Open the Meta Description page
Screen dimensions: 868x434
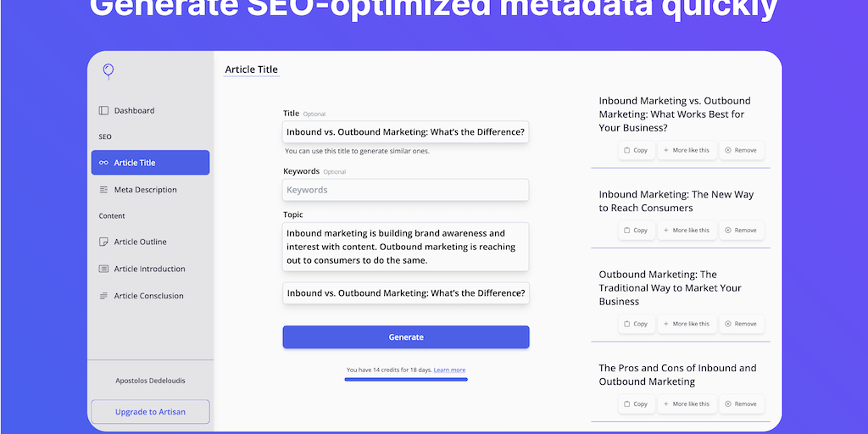145,190
